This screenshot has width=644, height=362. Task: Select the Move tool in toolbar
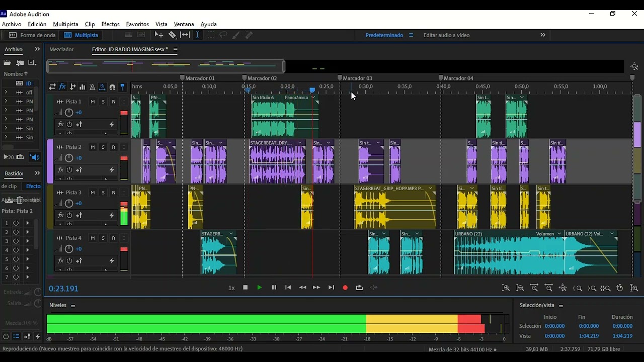click(159, 35)
